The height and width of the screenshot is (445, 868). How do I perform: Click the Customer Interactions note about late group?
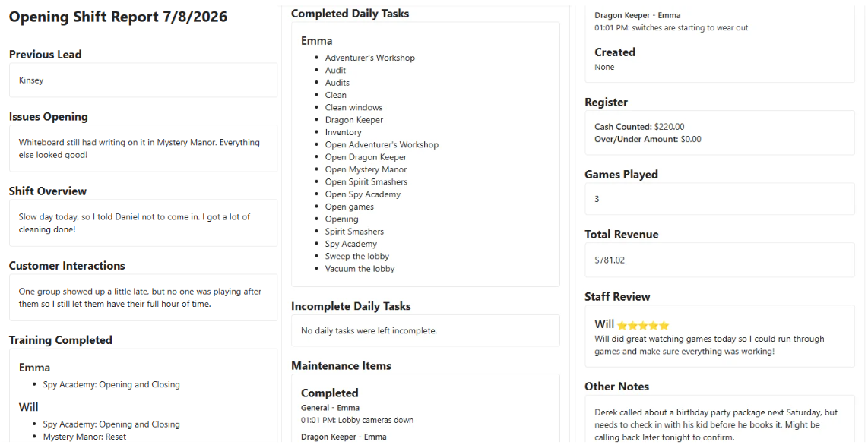pos(140,298)
